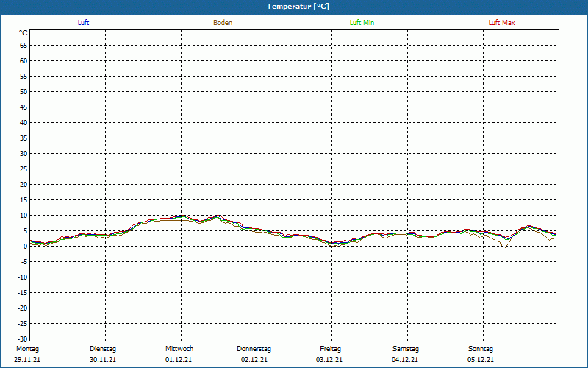Click the 65 y-axis value
This screenshot has height=368, width=588.
24,46
